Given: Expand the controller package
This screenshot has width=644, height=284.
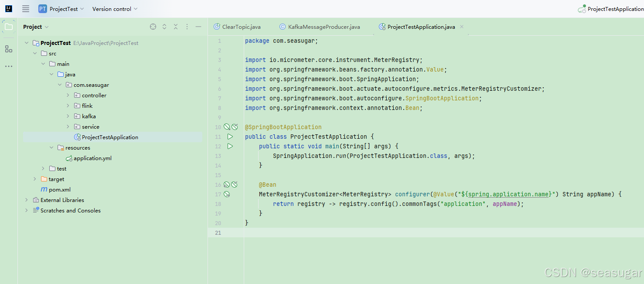Looking at the screenshot, I should [68, 96].
